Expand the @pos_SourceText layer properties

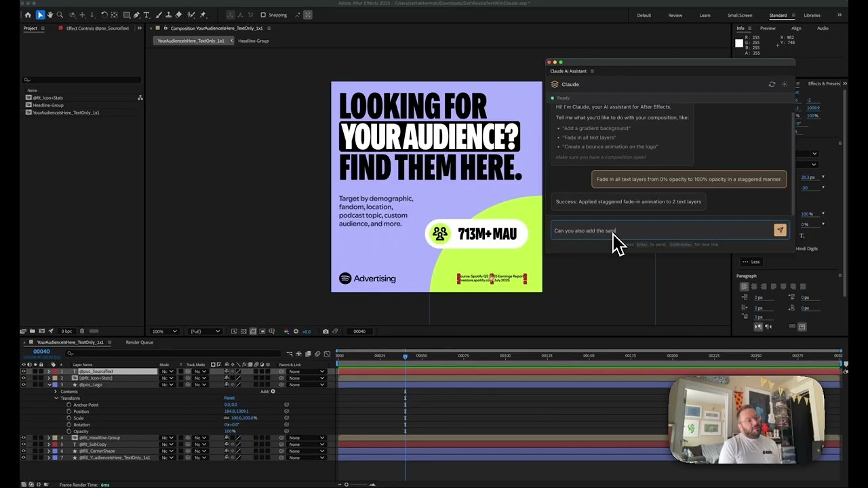49,371
